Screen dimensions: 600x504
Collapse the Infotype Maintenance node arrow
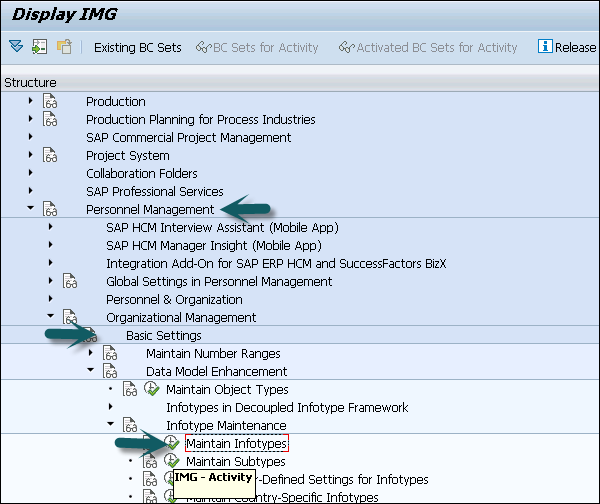[111, 425]
